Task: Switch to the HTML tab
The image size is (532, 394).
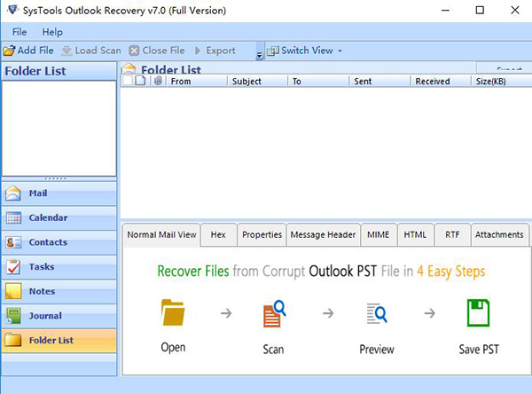Action: click(415, 234)
